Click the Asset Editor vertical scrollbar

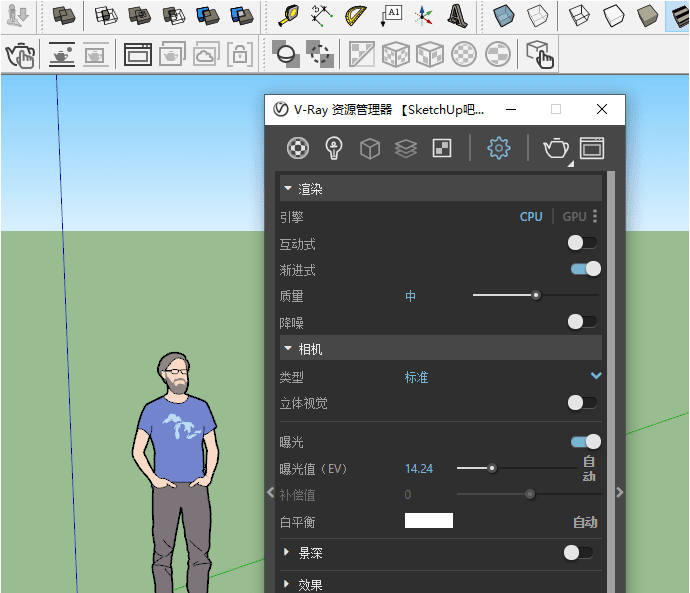click(611, 382)
